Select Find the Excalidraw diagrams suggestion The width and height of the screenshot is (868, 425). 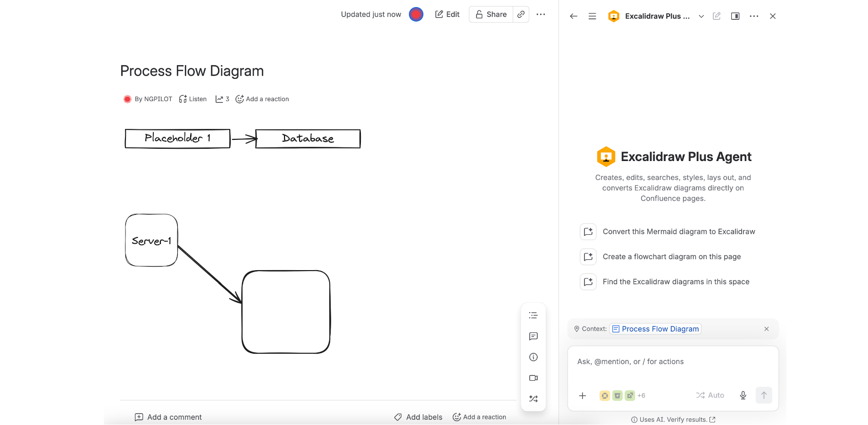(665, 281)
